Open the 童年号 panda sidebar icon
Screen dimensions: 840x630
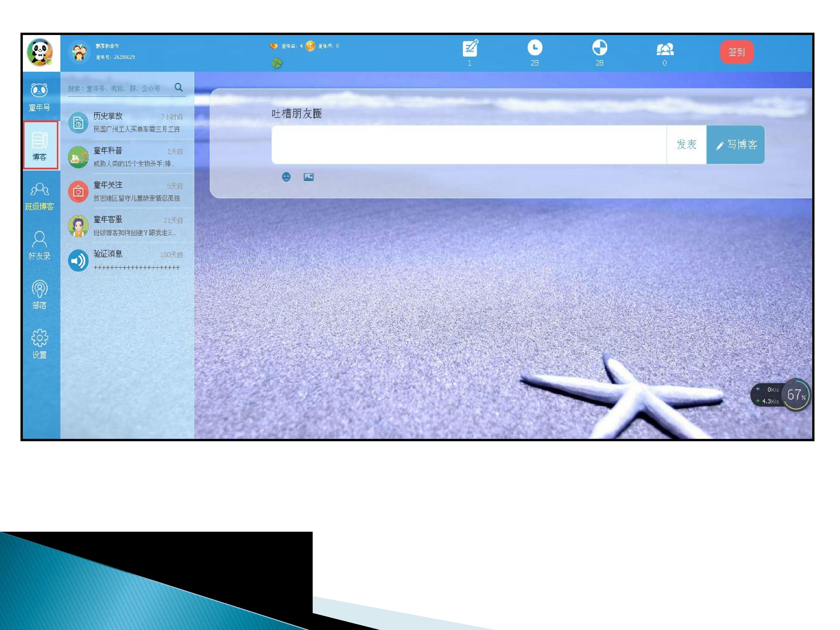point(39,97)
